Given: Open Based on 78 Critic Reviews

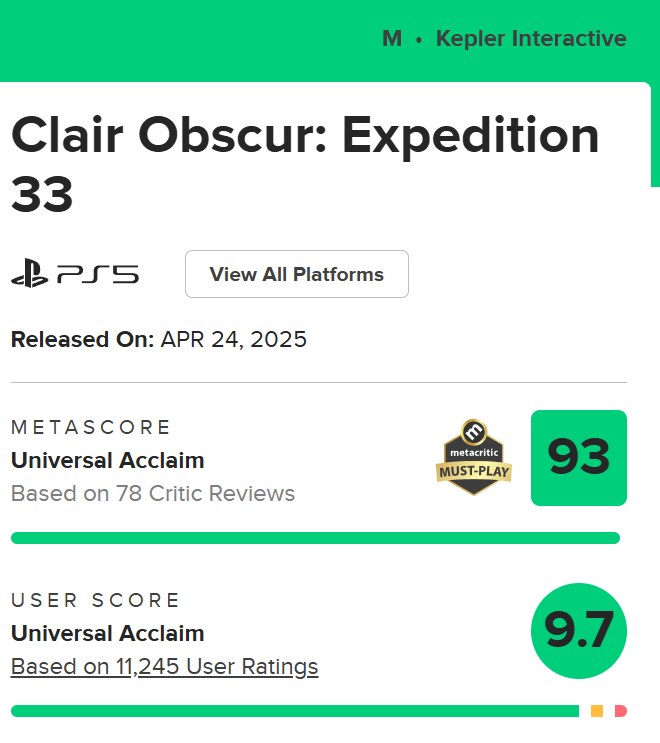Looking at the screenshot, I should pos(153,493).
